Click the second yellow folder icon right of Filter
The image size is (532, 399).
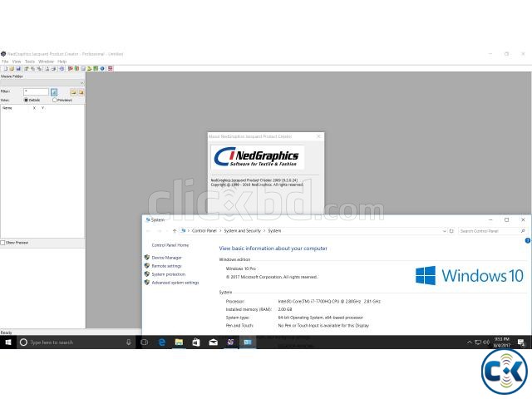81,92
